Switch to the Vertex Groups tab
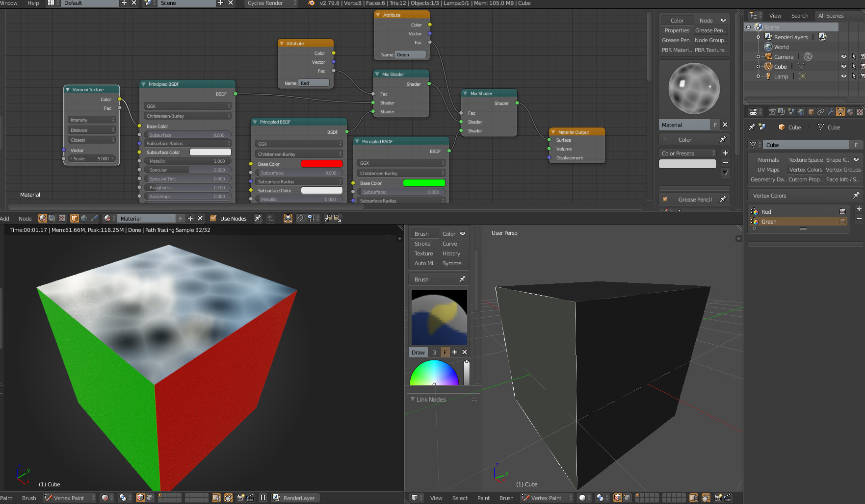 [x=843, y=170]
